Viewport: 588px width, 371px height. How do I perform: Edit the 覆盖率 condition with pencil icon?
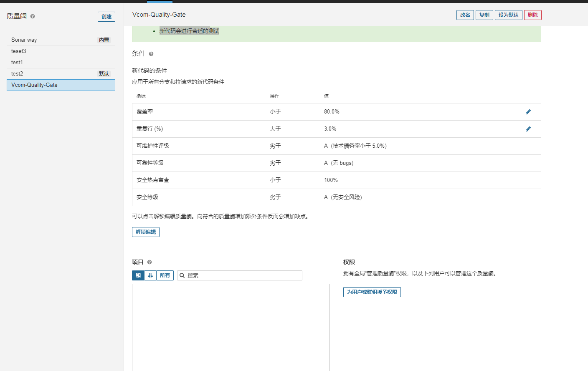click(528, 112)
